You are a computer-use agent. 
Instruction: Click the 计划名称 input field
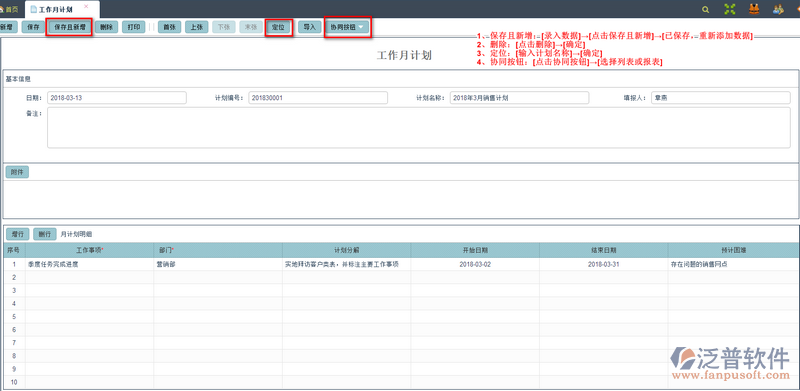click(x=519, y=98)
